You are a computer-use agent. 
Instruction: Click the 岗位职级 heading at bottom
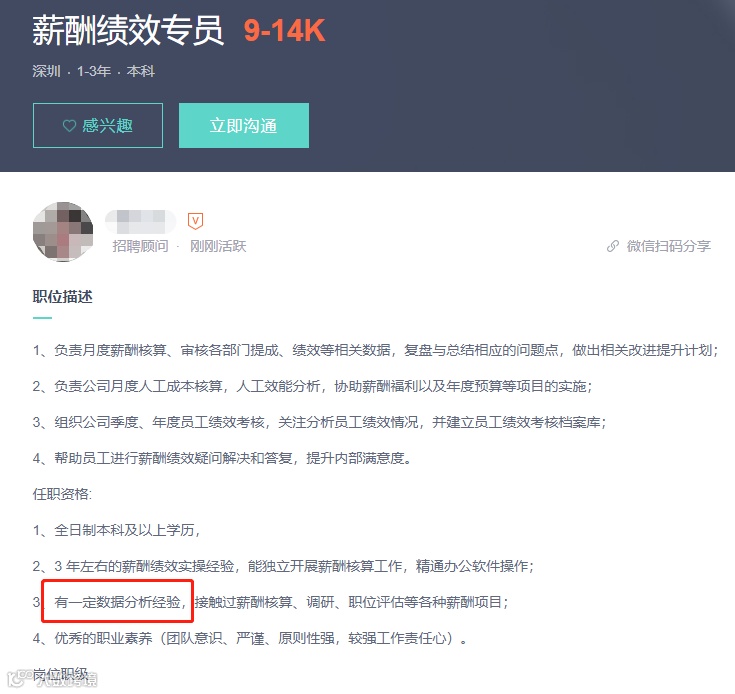point(61,674)
